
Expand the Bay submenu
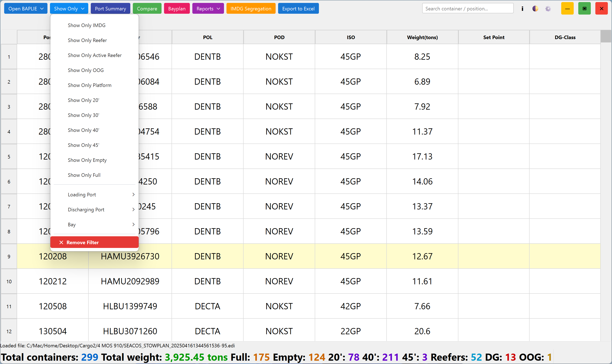coord(95,224)
